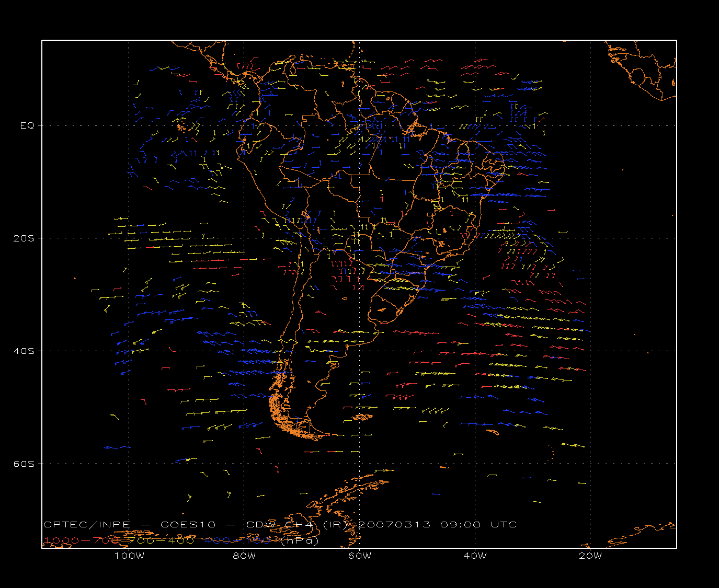This screenshot has width=719, height=588.
Task: Click the 80W longitude label
Action: [245, 556]
